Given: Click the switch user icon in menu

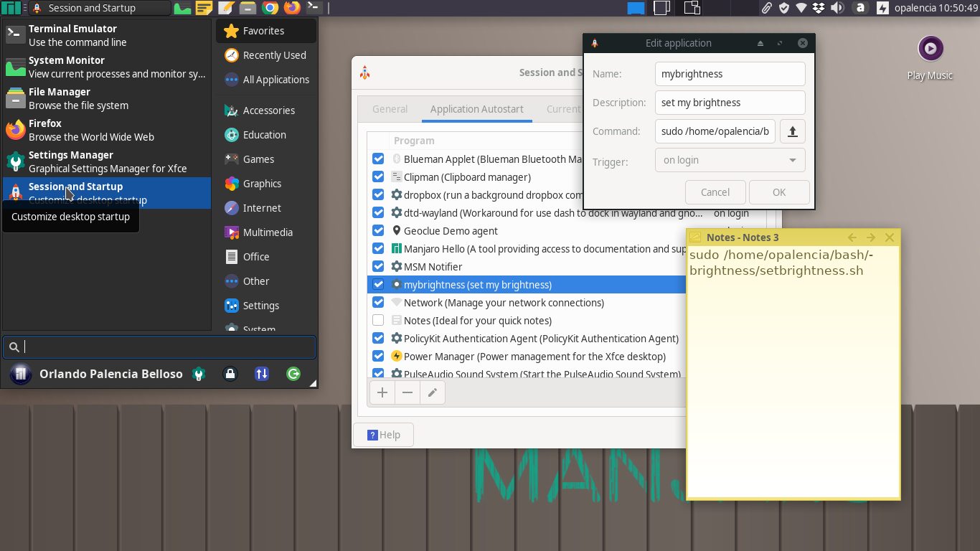Looking at the screenshot, I should (261, 374).
